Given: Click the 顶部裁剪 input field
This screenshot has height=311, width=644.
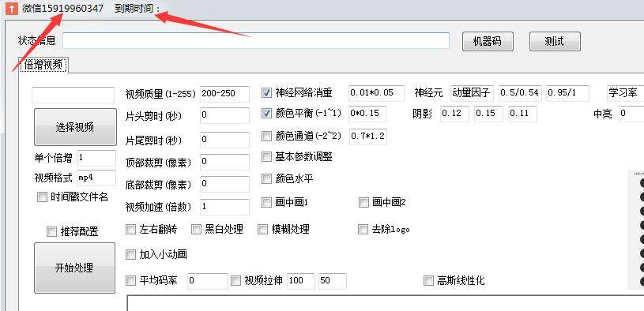Looking at the screenshot, I should (224, 162).
